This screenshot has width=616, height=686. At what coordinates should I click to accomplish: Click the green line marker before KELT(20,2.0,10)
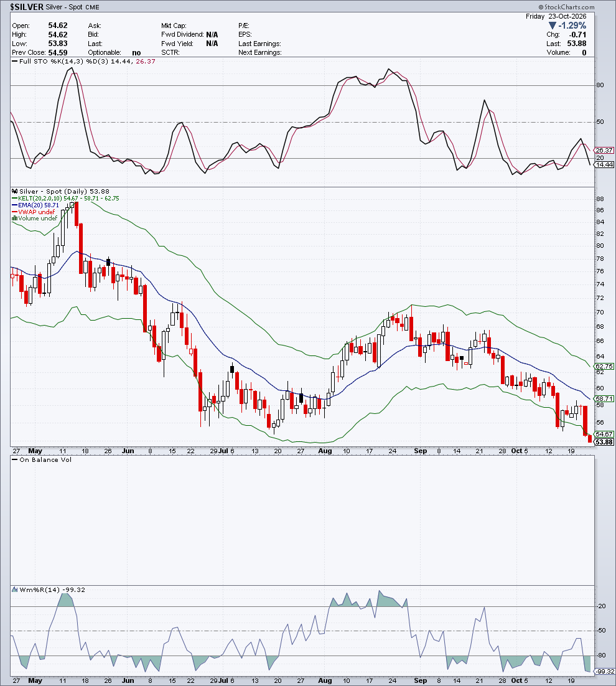point(15,199)
